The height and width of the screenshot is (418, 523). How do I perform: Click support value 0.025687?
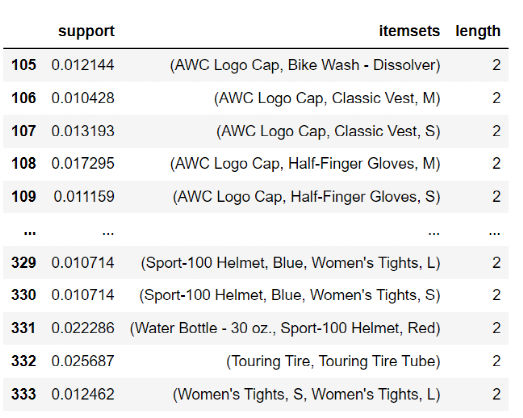point(83,361)
